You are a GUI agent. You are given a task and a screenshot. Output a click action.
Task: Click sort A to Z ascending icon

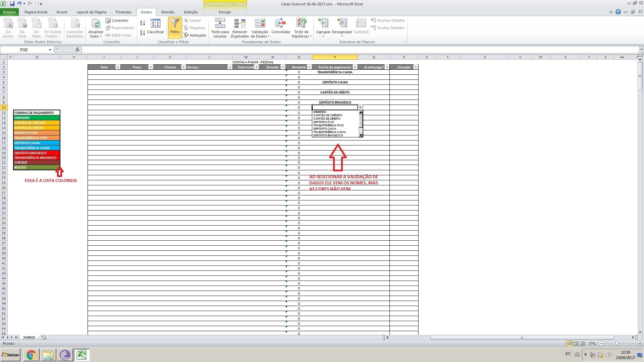click(143, 23)
